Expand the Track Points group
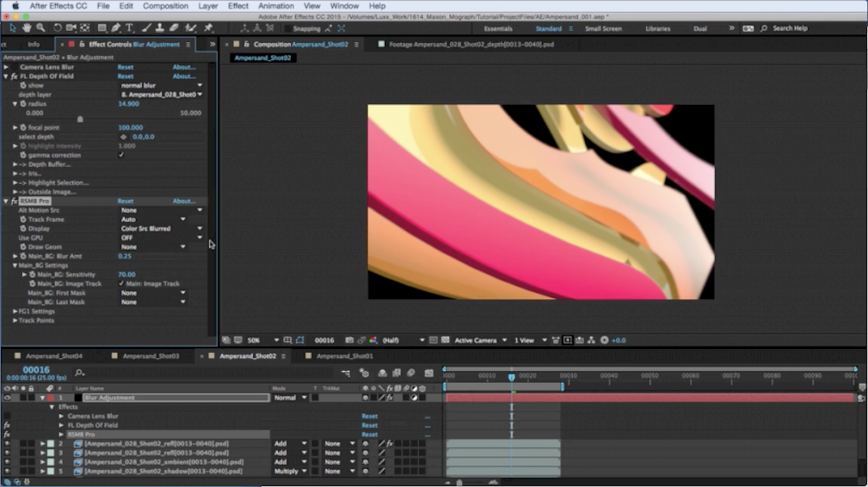Viewport: 868px width, 487px height. click(x=15, y=320)
